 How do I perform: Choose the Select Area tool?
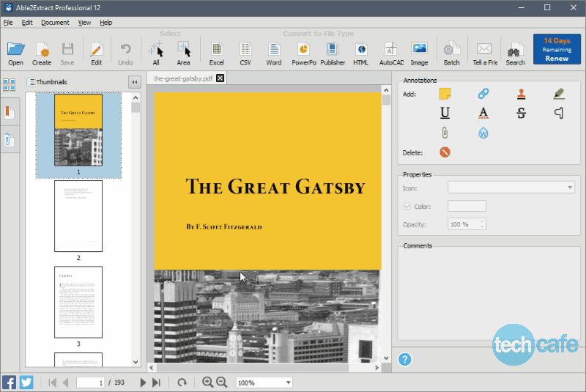click(183, 53)
